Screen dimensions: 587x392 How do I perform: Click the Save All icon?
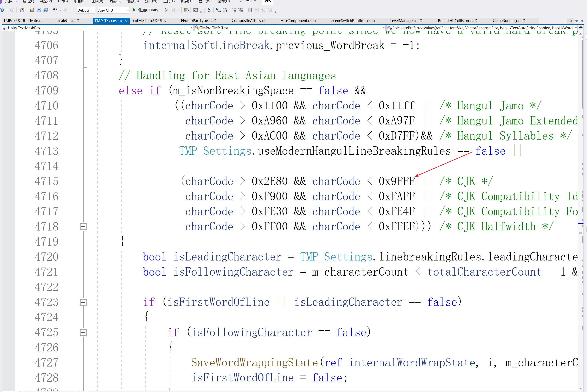[46, 10]
